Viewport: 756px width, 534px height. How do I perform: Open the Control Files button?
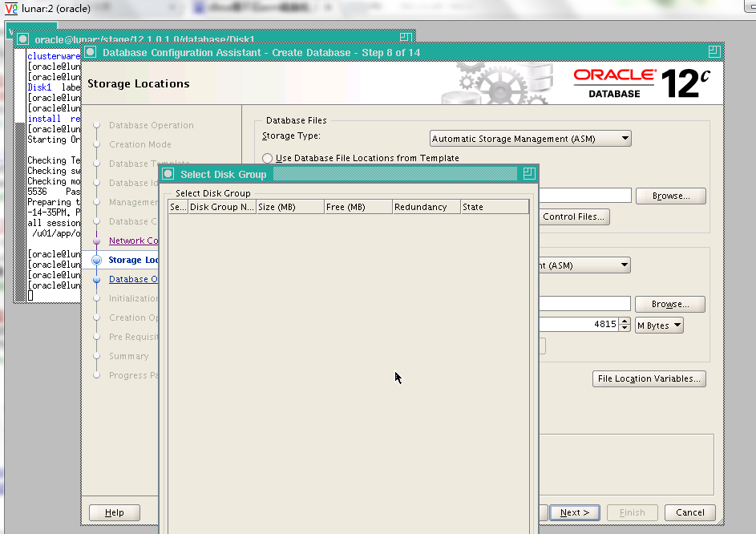coord(574,216)
